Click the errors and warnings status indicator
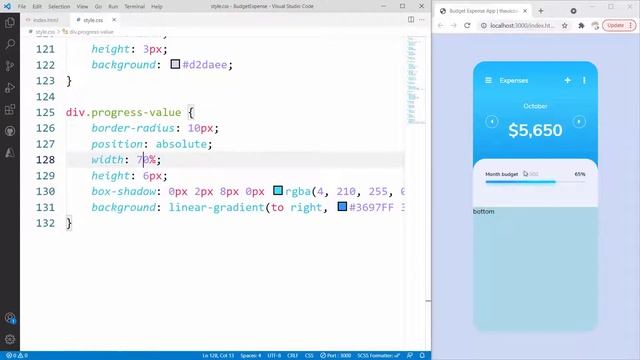The height and width of the screenshot is (360, 640). tap(17, 356)
